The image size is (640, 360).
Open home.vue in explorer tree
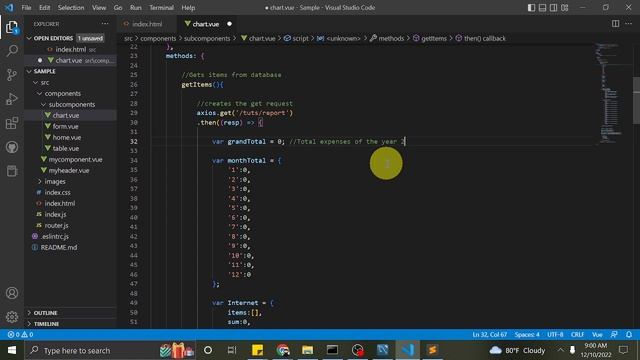click(70, 138)
